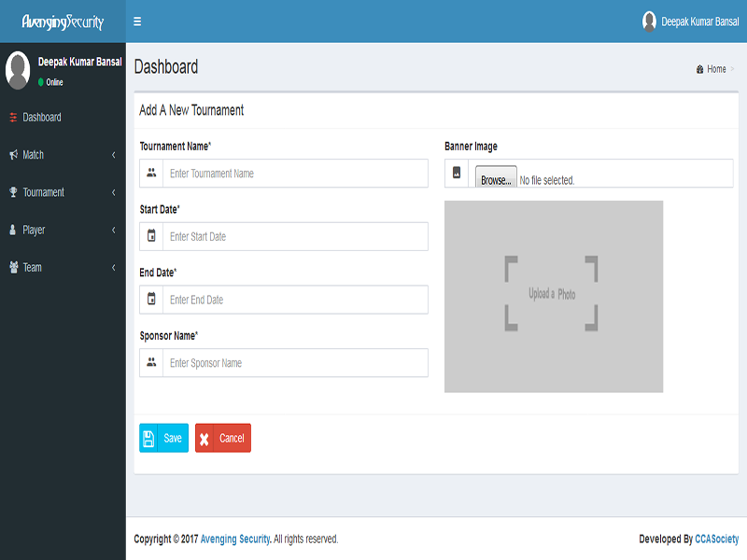
Task: Click the sidebar profile avatar picture
Action: click(x=18, y=70)
